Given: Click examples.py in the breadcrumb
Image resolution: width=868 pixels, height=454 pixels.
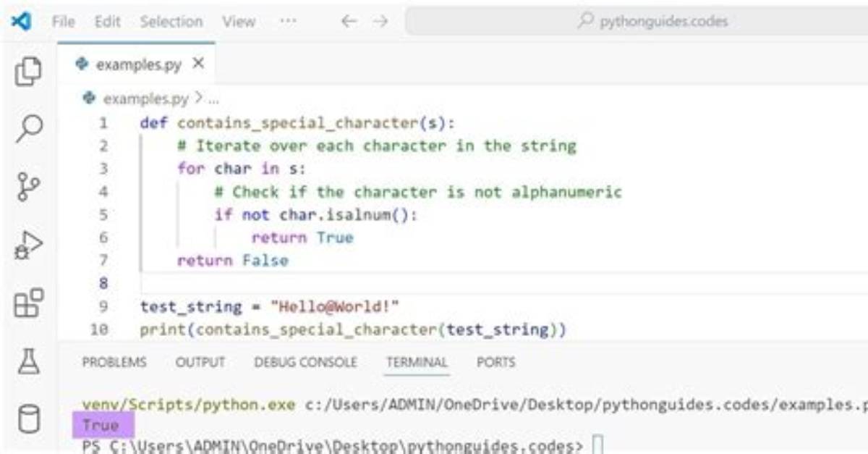Looking at the screenshot, I should [145, 98].
